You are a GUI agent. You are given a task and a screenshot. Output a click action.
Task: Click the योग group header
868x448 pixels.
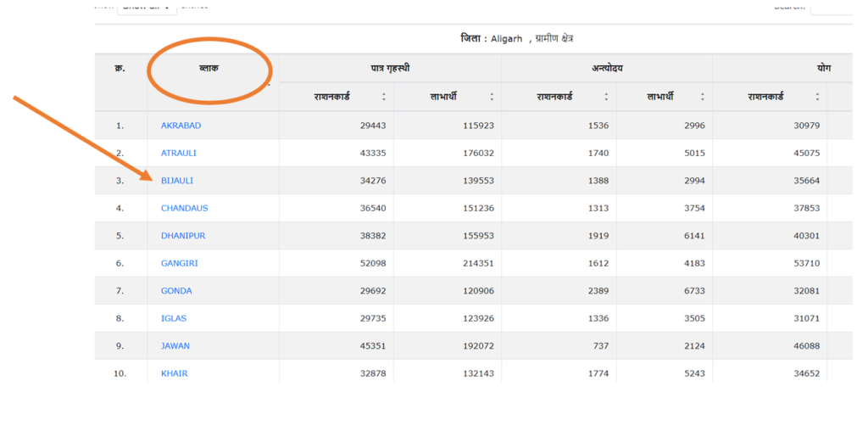824,69
